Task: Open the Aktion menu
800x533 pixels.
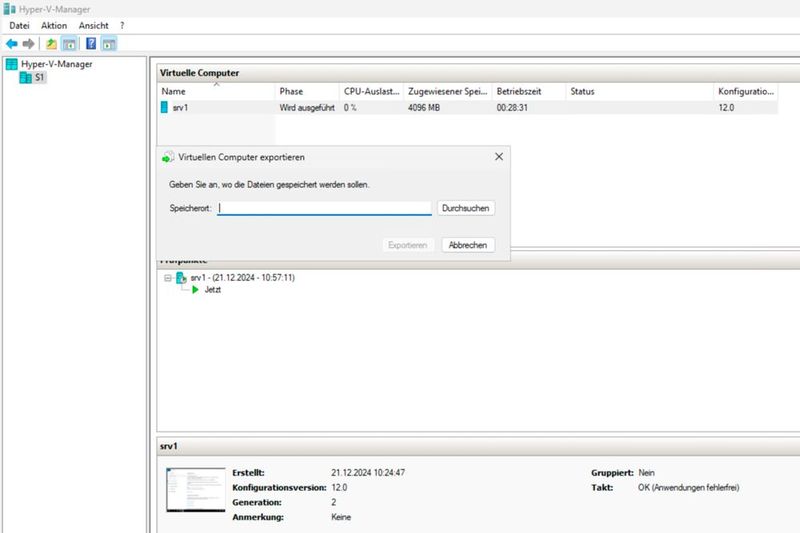Action: 54,26
